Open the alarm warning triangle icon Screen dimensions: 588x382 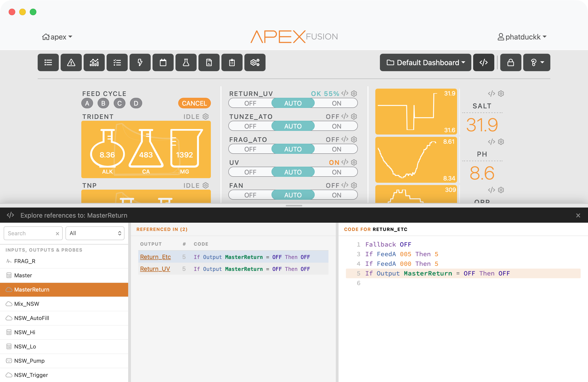tap(71, 62)
